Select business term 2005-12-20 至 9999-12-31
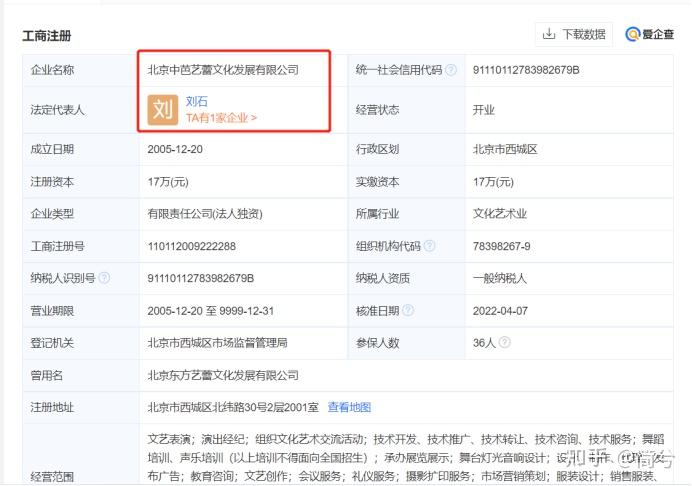Image resolution: width=692 pixels, height=486 pixels. tap(211, 311)
